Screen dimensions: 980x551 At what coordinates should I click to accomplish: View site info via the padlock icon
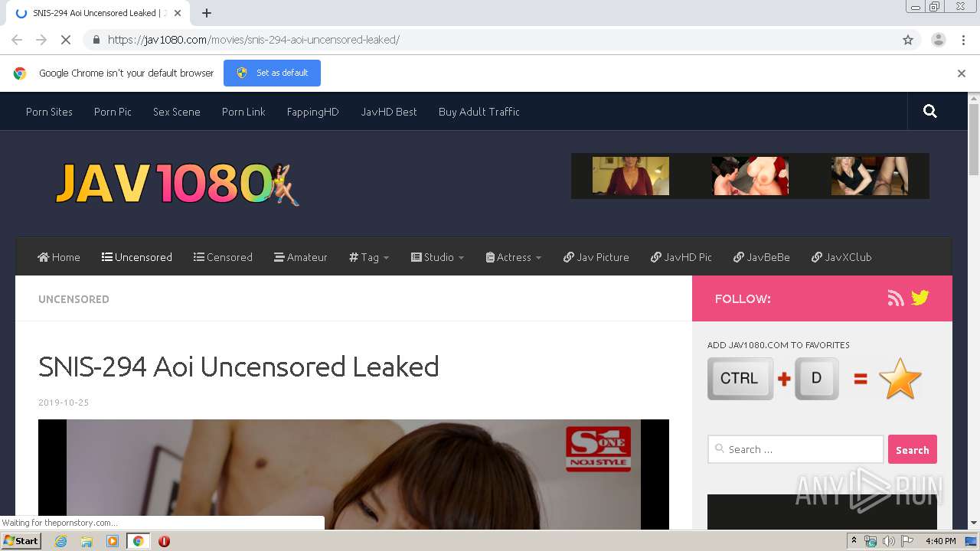[96, 40]
